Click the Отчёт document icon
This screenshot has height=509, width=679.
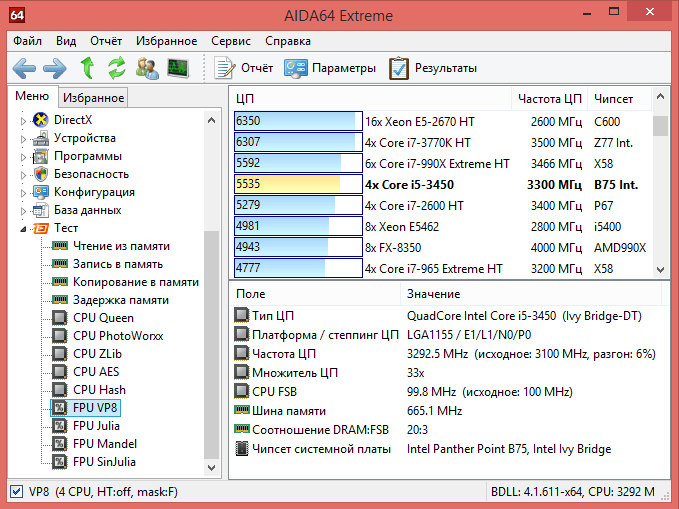[x=224, y=68]
